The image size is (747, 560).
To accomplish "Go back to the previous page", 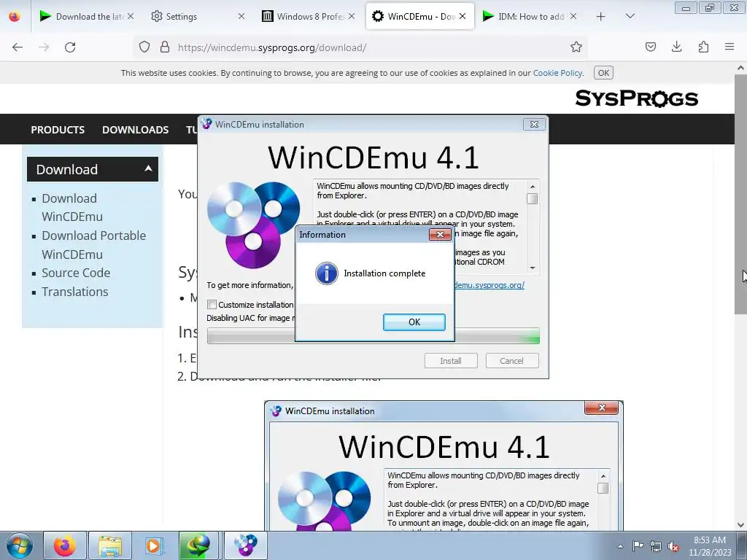I will (18, 47).
